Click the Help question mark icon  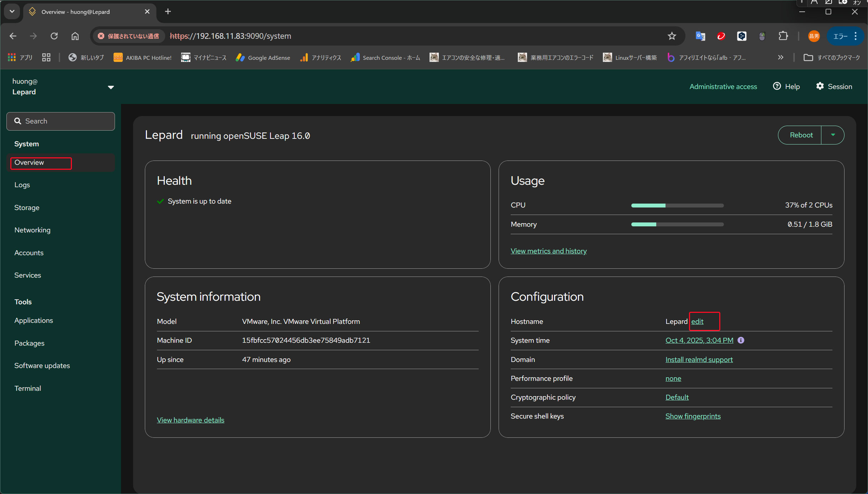click(x=777, y=86)
